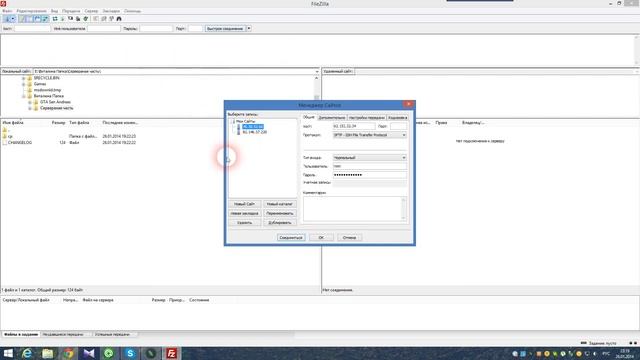640x360 pixels.
Task: Open the Неудавшиеся передачи queue tab
Action: 63,334
